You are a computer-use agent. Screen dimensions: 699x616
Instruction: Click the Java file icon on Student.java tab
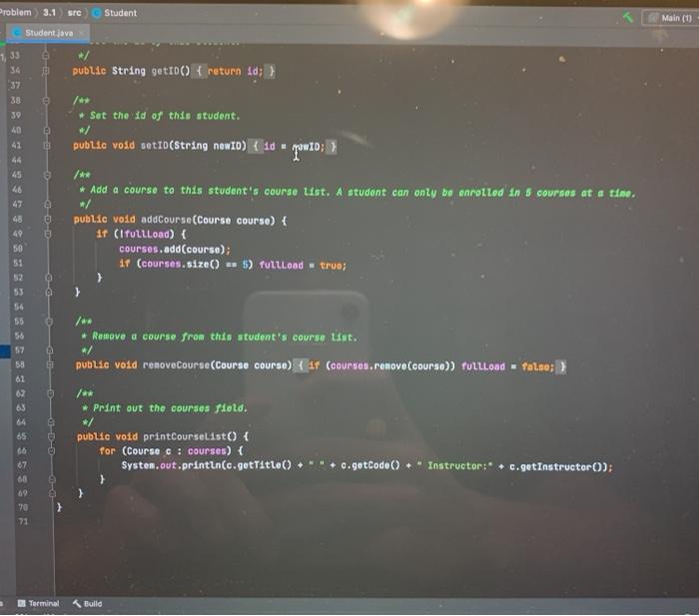(17, 33)
